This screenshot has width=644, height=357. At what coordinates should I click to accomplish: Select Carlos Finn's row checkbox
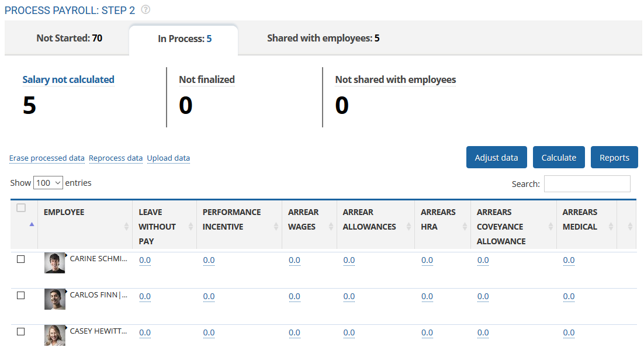[x=21, y=296]
